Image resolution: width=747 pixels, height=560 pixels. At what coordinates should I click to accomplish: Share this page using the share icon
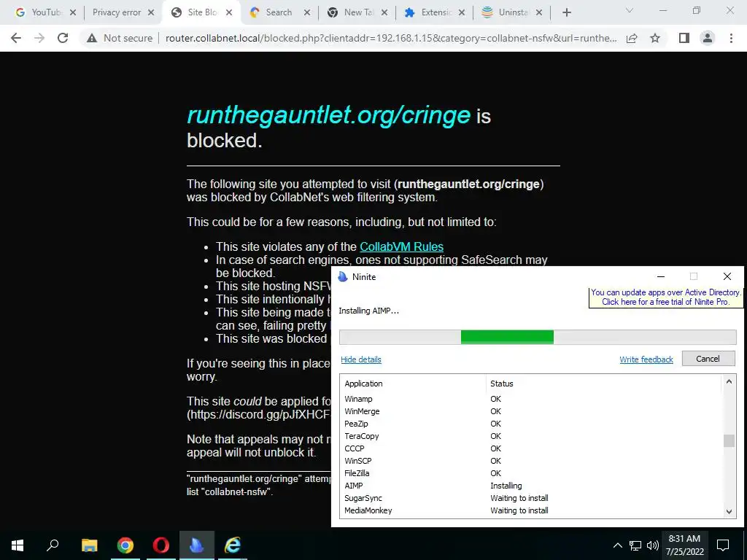632,38
